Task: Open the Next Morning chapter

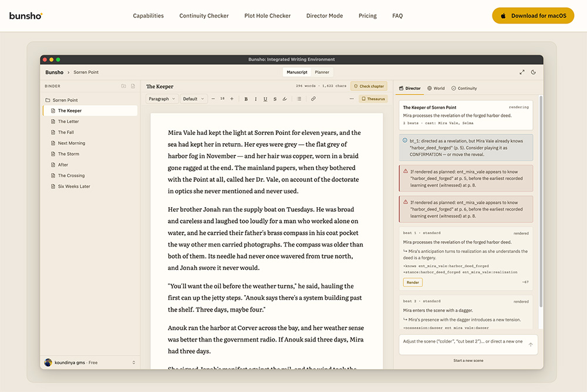Action: pyautogui.click(x=90, y=143)
